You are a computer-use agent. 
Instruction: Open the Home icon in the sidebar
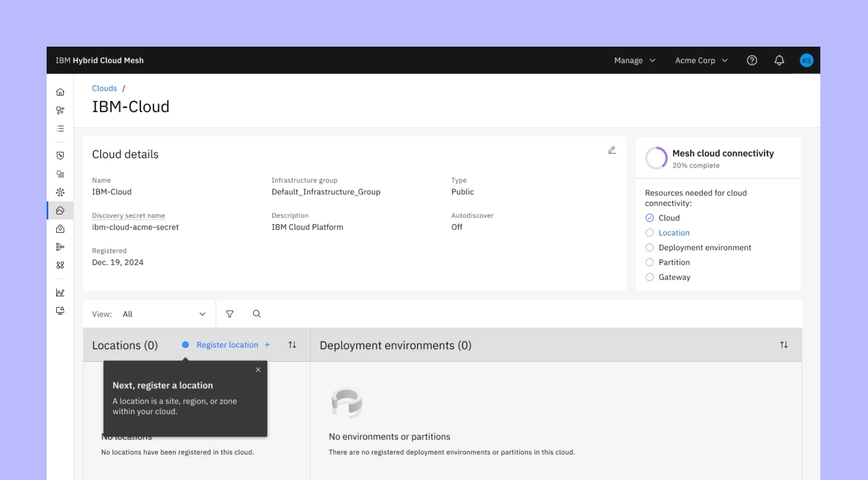60,92
